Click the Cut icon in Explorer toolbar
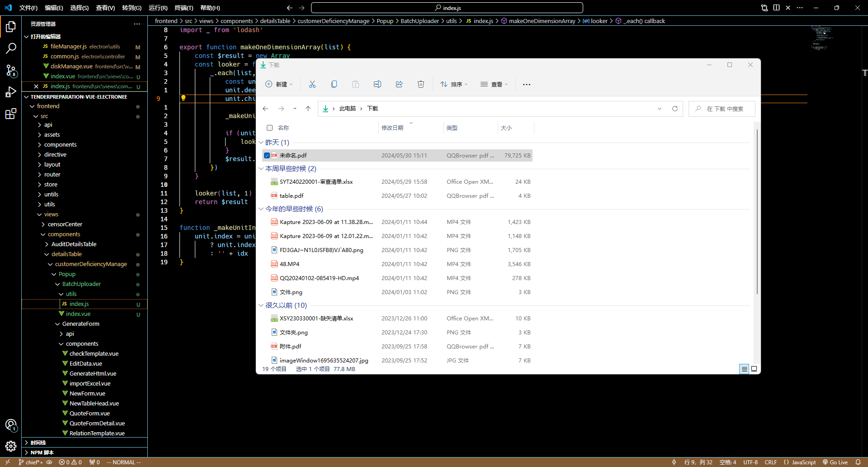868x467 pixels. pyautogui.click(x=312, y=84)
